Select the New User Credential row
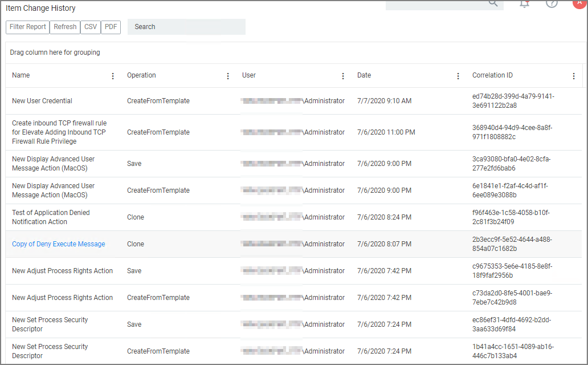Image resolution: width=588 pixels, height=365 pixels. click(42, 101)
